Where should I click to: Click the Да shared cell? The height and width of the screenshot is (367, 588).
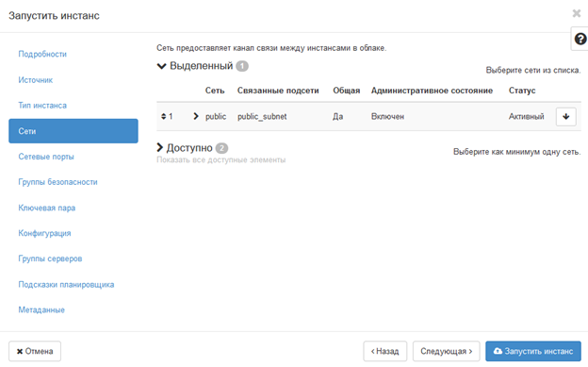pyautogui.click(x=338, y=116)
